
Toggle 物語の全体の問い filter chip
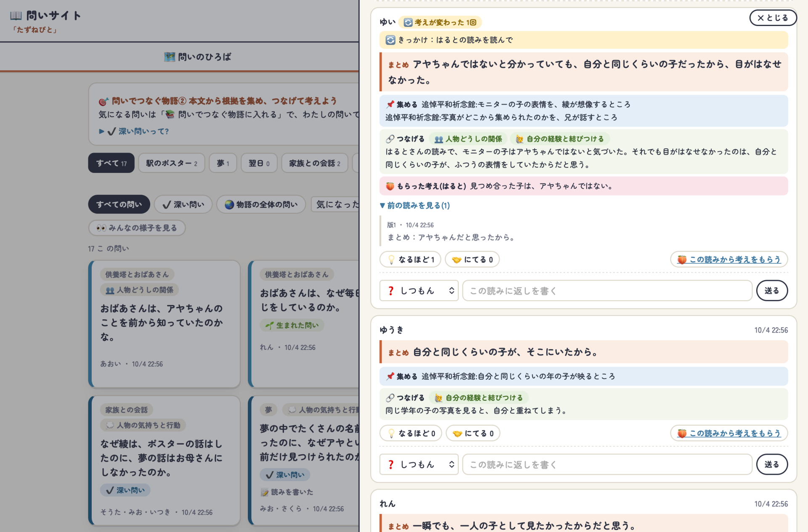pyautogui.click(x=261, y=204)
